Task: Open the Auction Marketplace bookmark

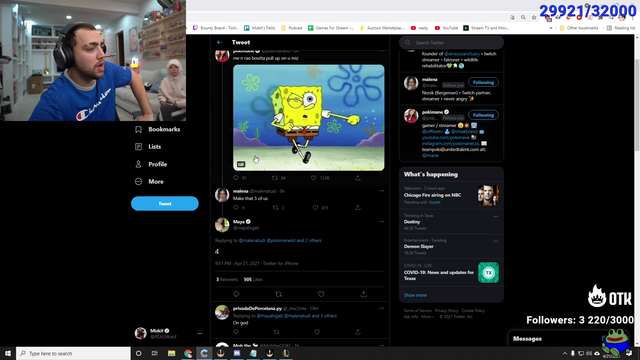Action: [382, 28]
